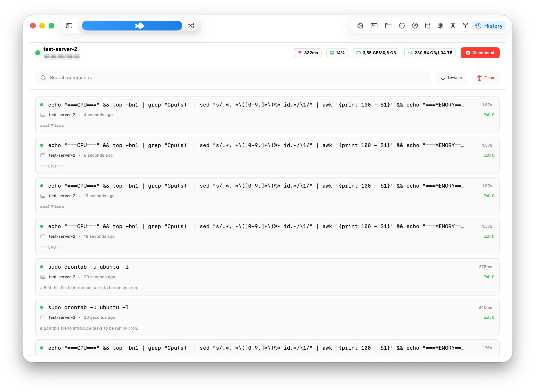Click the Search commands field
This screenshot has width=535, height=392.
(x=233, y=78)
